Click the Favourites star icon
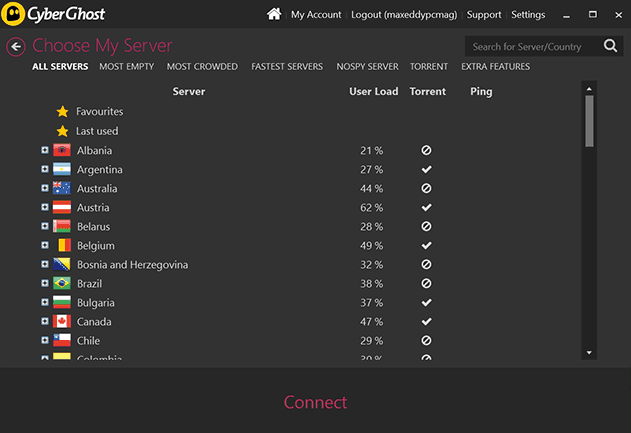Image resolution: width=631 pixels, height=433 pixels. pyautogui.click(x=62, y=112)
